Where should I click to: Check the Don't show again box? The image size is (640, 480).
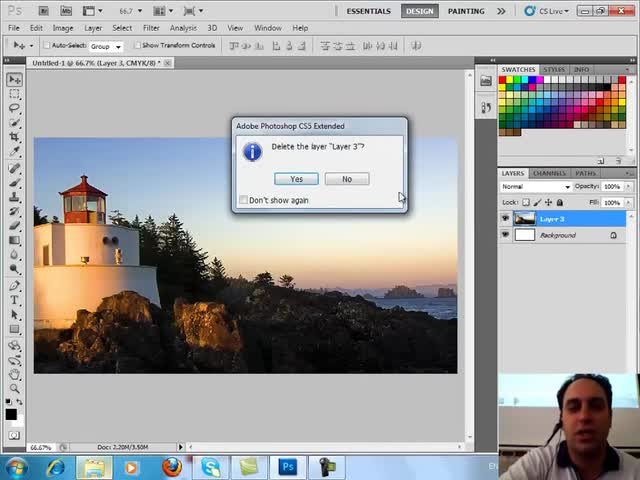click(243, 200)
